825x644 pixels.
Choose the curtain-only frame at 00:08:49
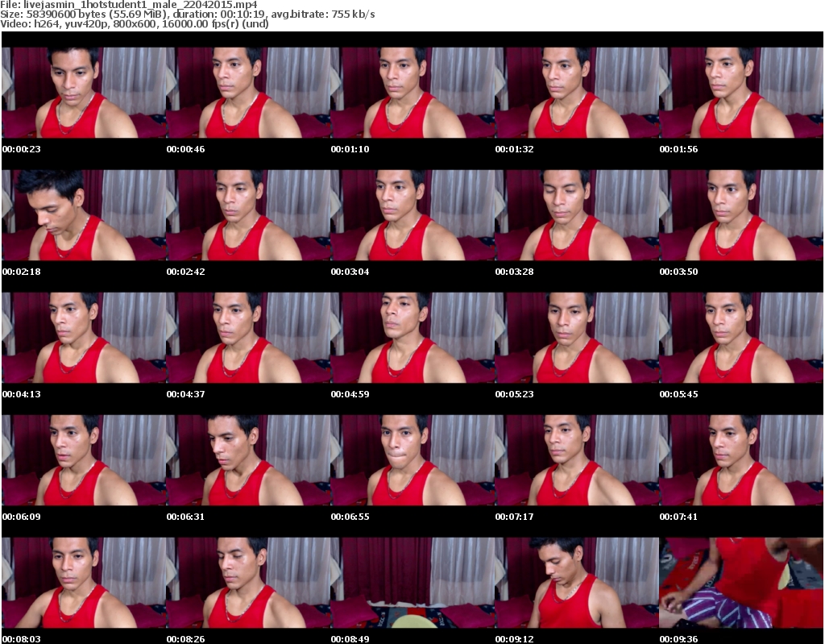click(412, 583)
